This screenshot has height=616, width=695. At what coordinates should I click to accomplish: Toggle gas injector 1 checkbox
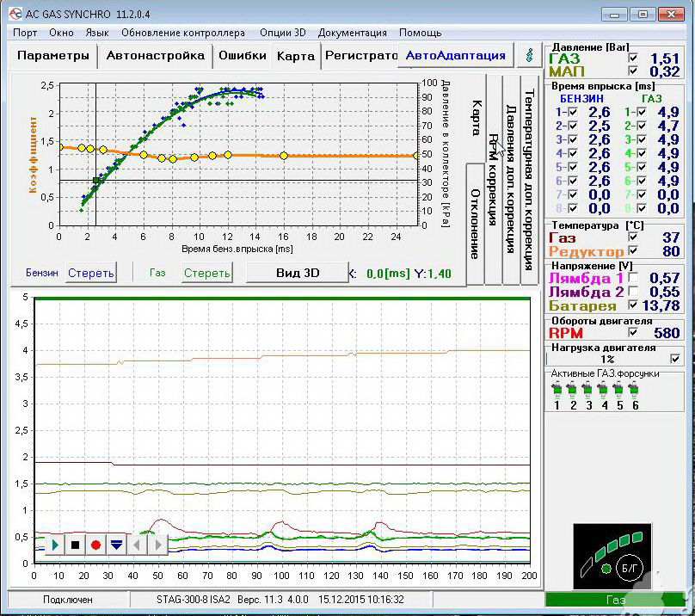pos(642,112)
